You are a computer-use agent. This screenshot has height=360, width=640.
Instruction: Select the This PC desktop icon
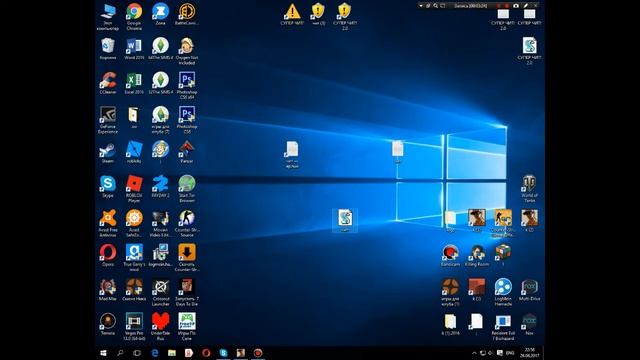point(108,16)
